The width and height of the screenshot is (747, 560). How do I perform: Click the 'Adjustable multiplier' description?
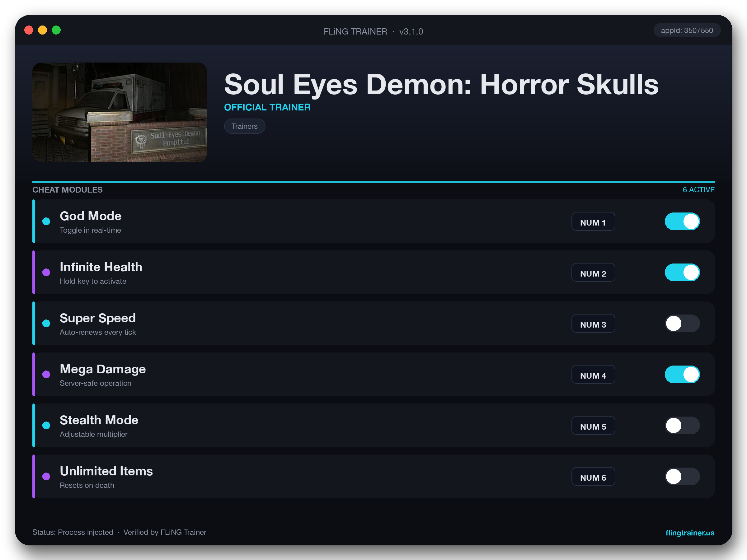(94, 434)
